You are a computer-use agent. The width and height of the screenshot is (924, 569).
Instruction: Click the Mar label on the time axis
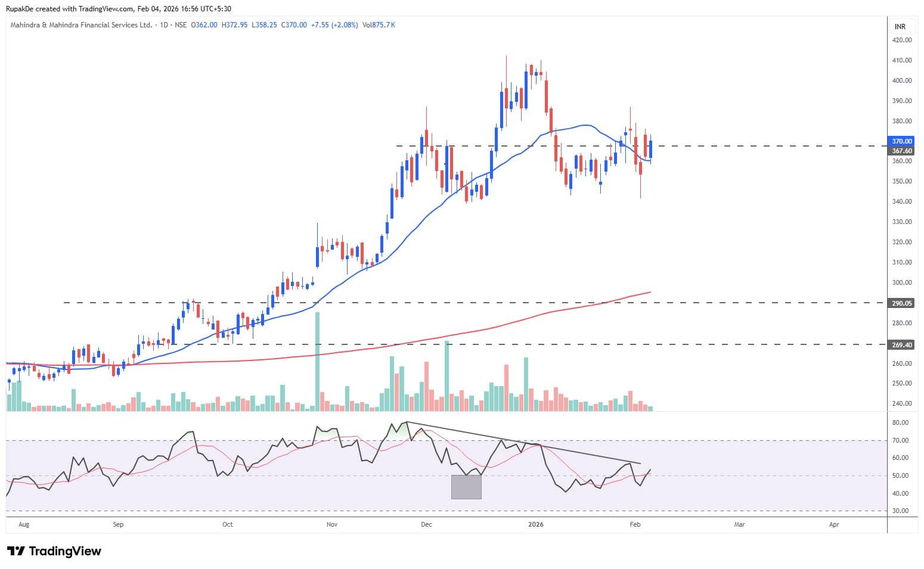(x=739, y=525)
